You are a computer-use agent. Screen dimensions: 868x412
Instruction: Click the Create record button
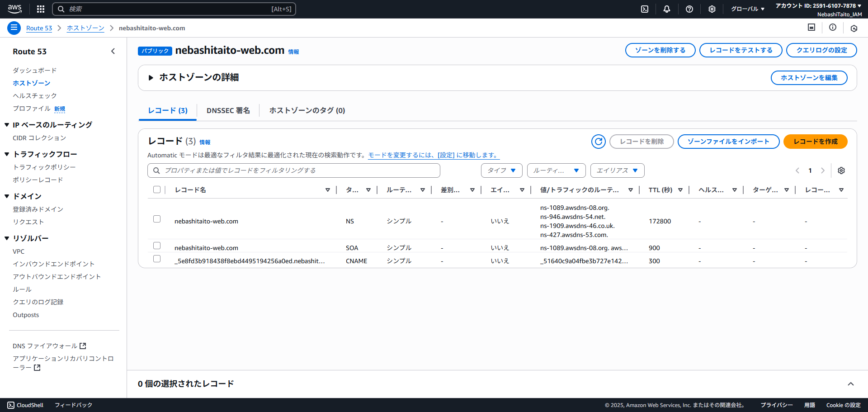click(816, 142)
